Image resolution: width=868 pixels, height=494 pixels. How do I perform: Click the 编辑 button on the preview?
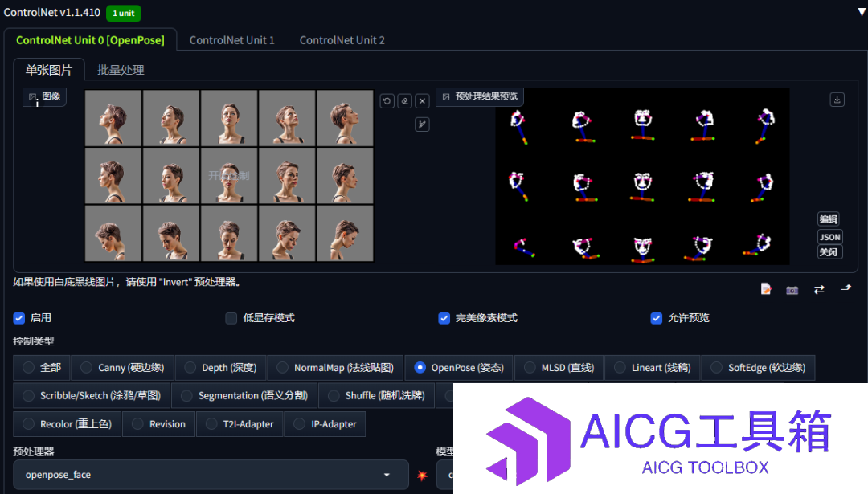click(829, 219)
